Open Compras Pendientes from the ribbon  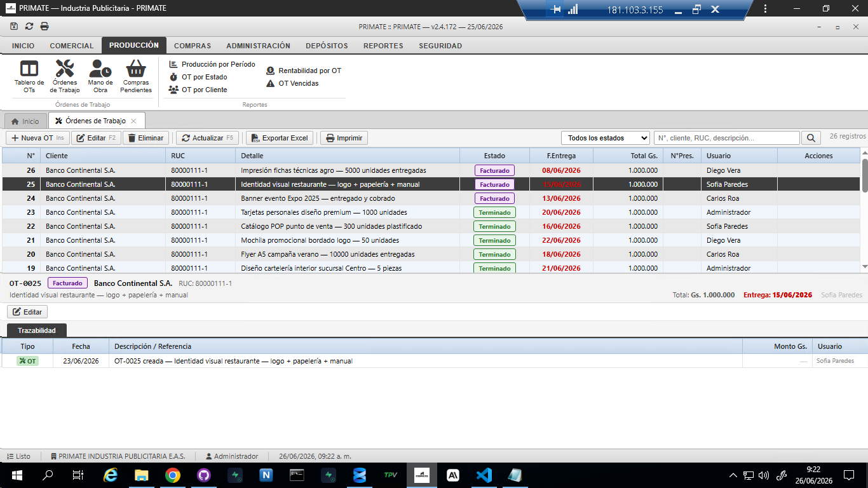coord(136,76)
